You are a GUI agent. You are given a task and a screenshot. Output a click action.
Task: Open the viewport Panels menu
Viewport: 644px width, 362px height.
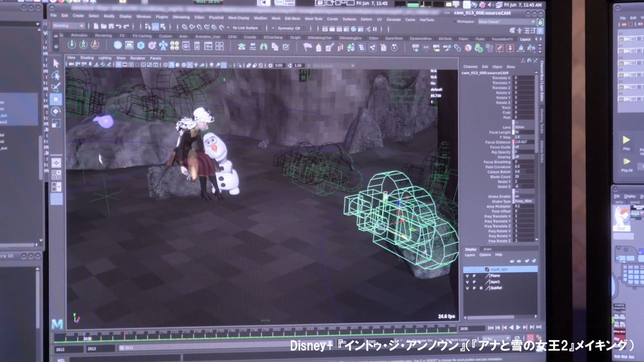[155, 58]
